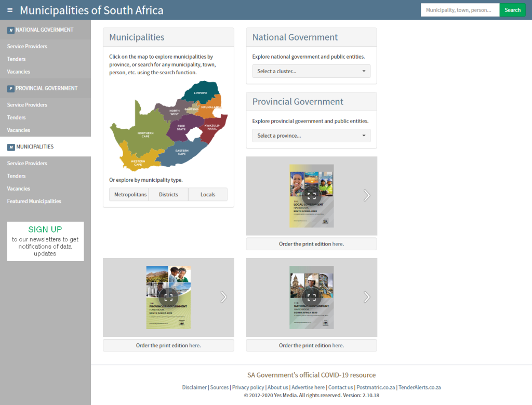Screen dimensions: 532x405
Task: Click the Municipalities 'M' badge icon
Action: pyautogui.click(x=10, y=147)
